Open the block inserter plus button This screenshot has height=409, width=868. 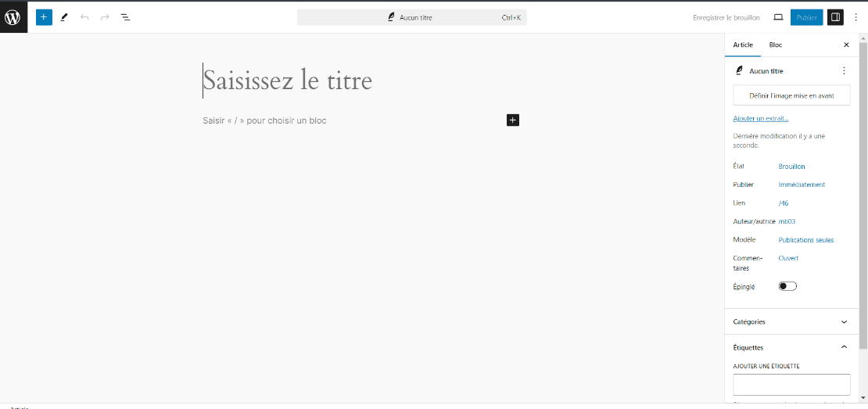(44, 17)
